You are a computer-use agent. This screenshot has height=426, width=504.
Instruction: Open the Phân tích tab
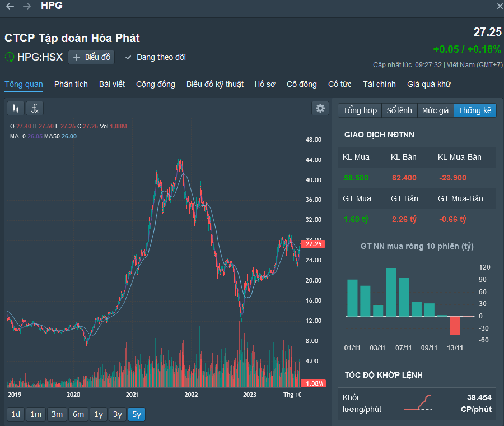click(71, 84)
